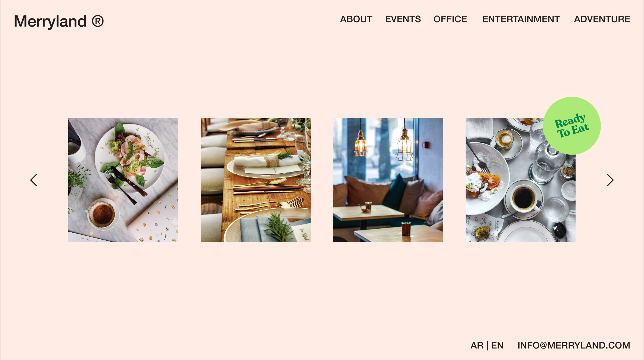Click the green Ready To Eat badge
The image size is (644, 360).
tap(572, 126)
